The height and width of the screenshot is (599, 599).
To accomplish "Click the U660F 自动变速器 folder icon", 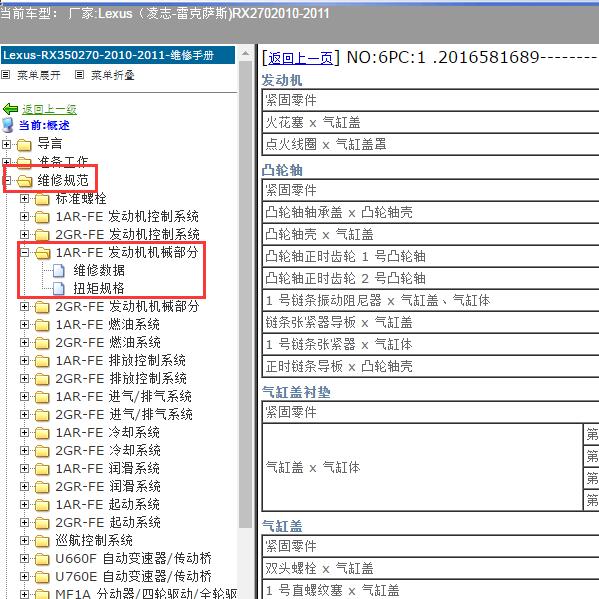I will coord(42,559).
